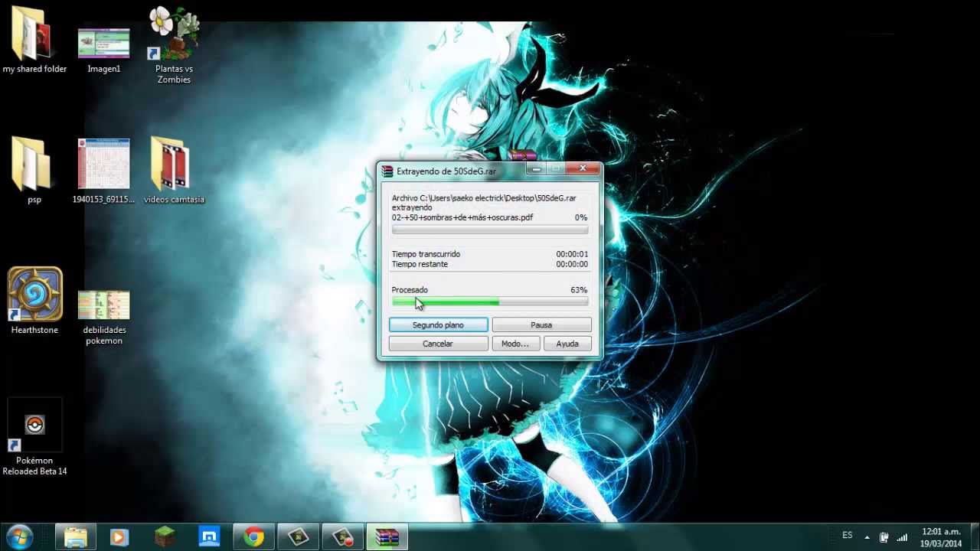Image resolution: width=980 pixels, height=551 pixels.
Task: Click the WinRAR icon in the dialog title bar
Action: [x=387, y=171]
